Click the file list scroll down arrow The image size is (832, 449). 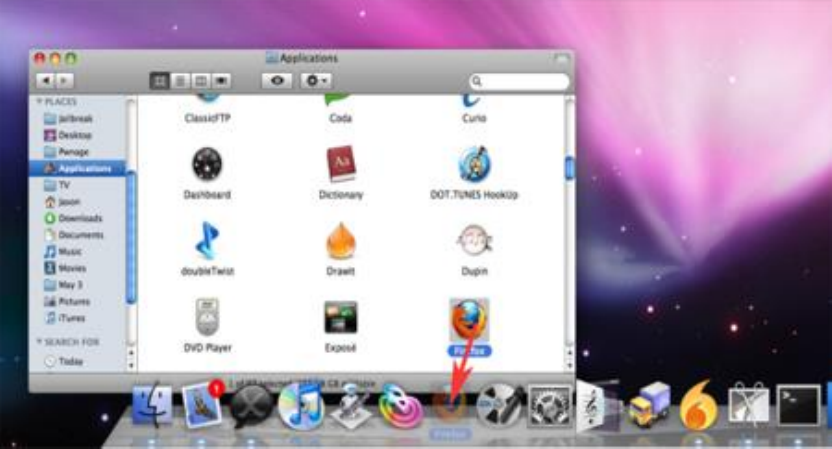(x=569, y=365)
